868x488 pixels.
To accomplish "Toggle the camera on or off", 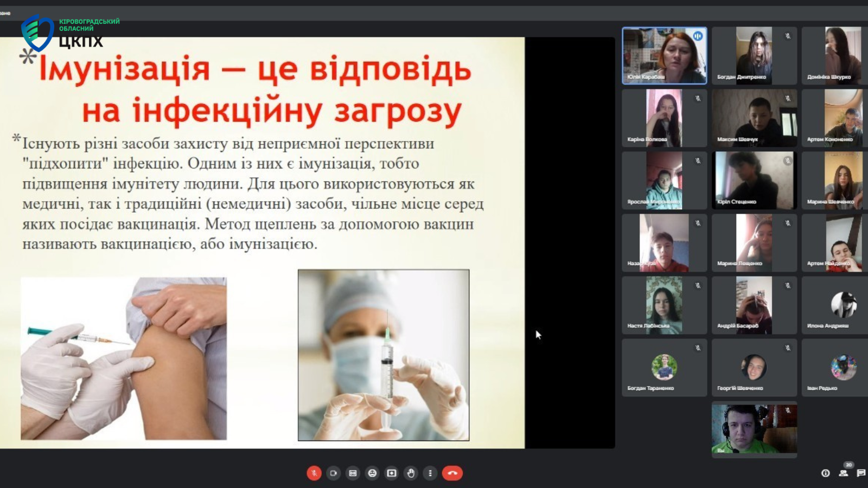I will pyautogui.click(x=333, y=473).
